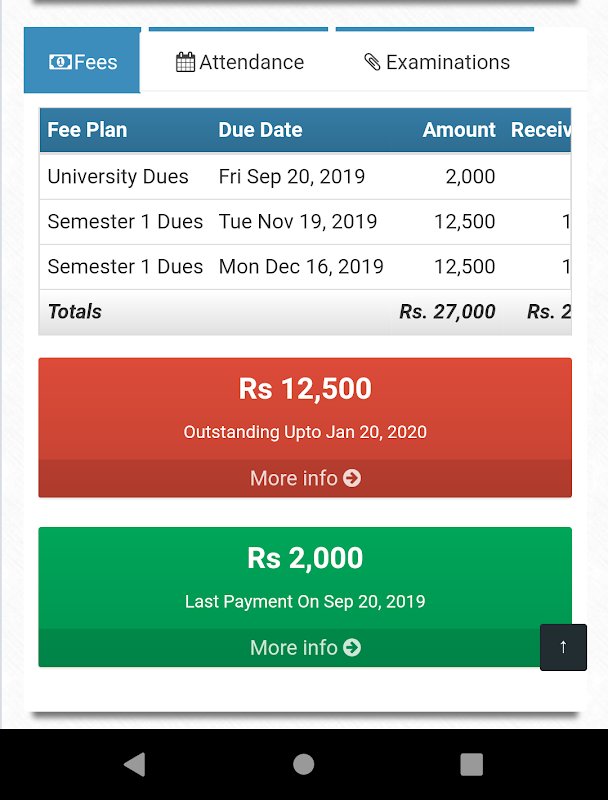
Task: Open the Fees tab
Action: tap(83, 62)
